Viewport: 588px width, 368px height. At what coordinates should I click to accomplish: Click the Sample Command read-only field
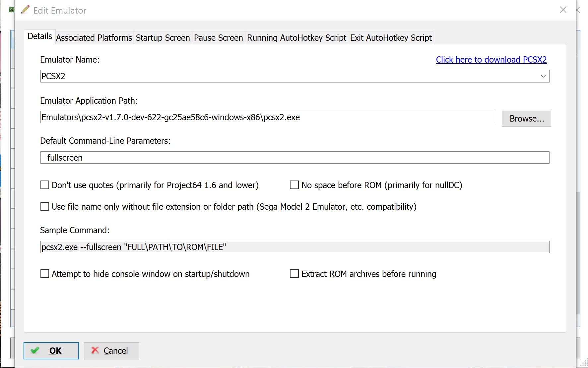click(295, 247)
